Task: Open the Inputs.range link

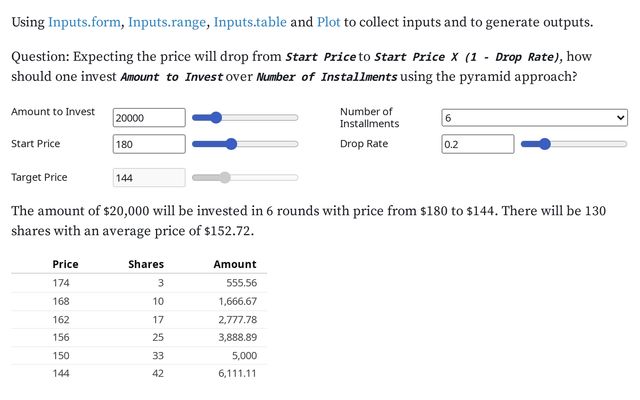Action: tap(168, 21)
